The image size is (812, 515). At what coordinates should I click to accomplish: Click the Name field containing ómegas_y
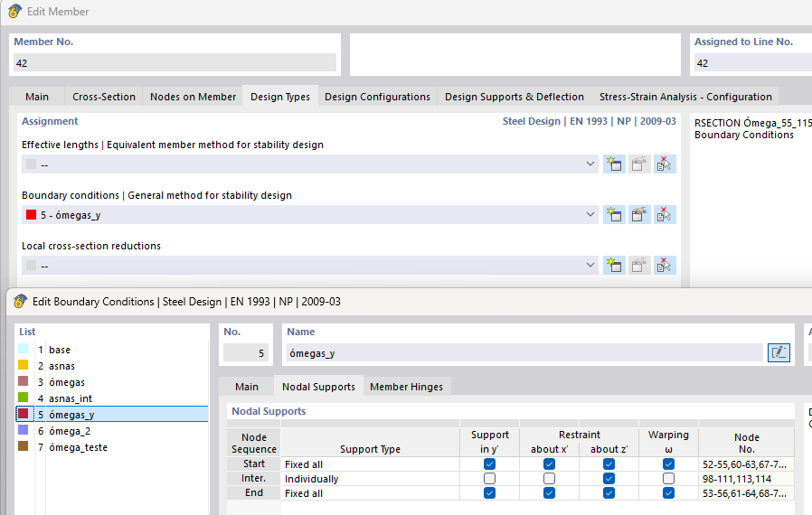pos(524,353)
